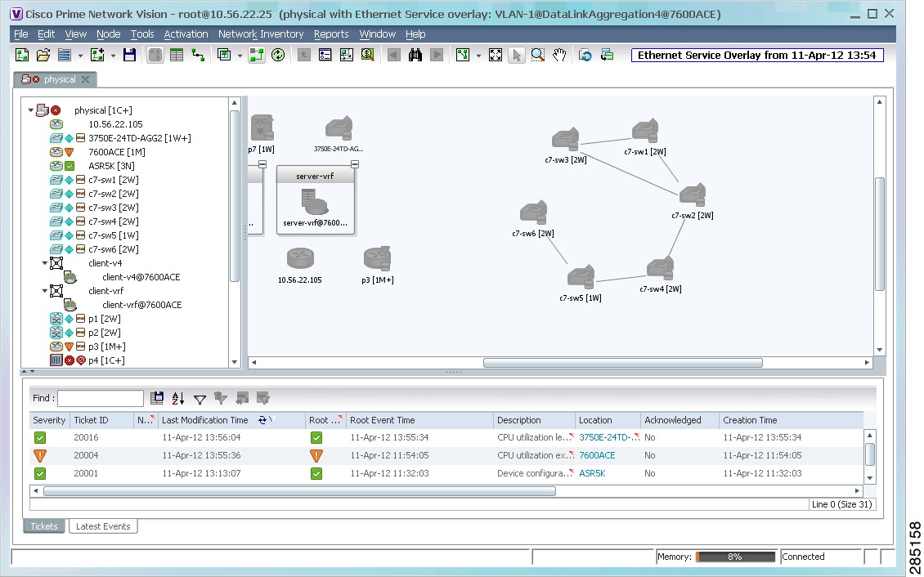Open the 7600ACE location link

[x=597, y=455]
